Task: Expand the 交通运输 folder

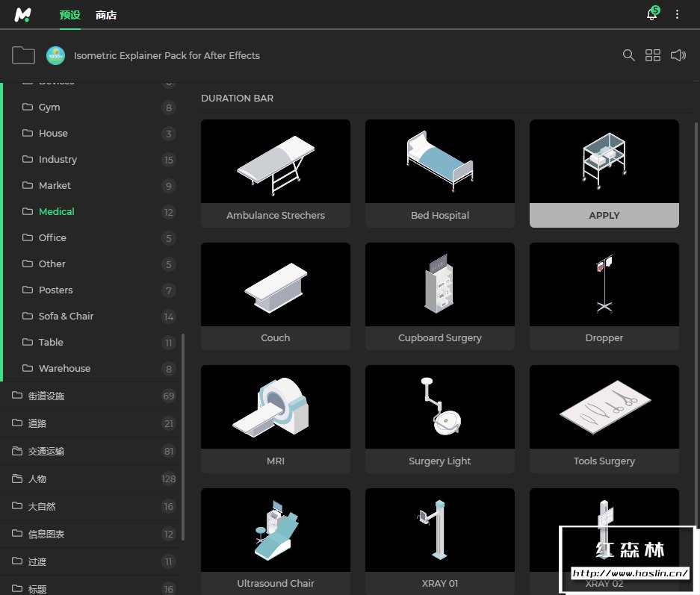Action: coord(46,451)
